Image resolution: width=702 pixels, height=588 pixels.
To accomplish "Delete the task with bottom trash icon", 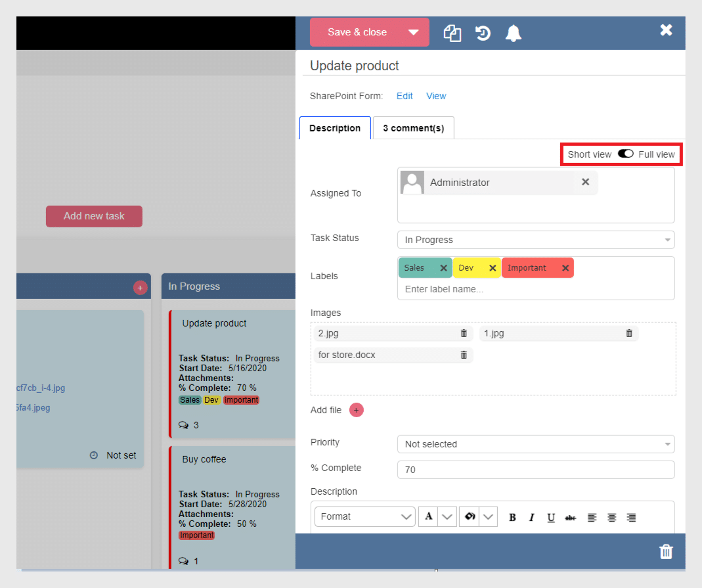I will click(666, 551).
